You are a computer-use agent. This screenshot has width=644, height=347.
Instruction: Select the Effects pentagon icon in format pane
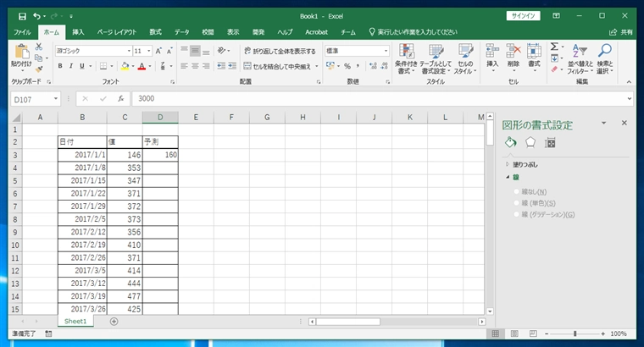tap(530, 142)
